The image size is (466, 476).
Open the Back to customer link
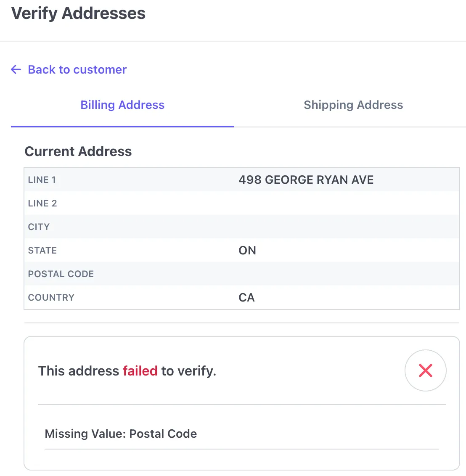point(77,69)
